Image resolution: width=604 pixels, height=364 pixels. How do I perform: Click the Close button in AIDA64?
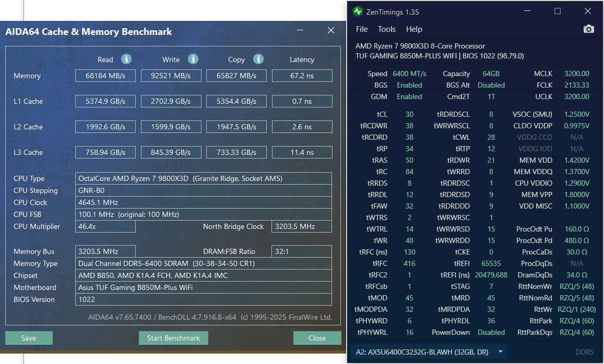point(317,338)
